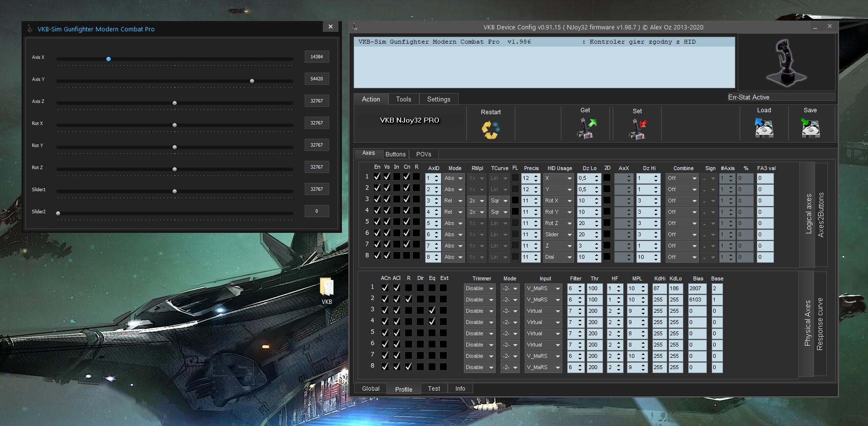Open Combine dropdown for logical axis 2
This screenshot has height=426, width=868.
click(x=682, y=190)
